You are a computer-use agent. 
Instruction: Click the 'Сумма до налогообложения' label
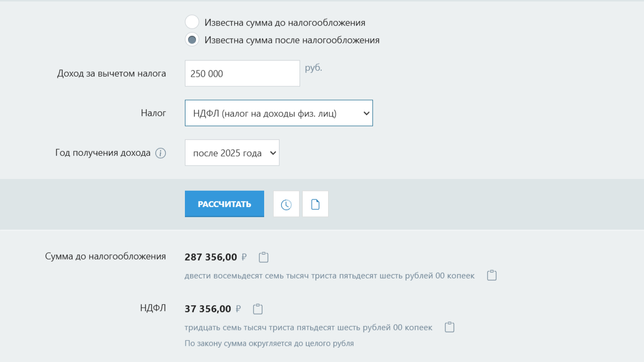click(106, 256)
